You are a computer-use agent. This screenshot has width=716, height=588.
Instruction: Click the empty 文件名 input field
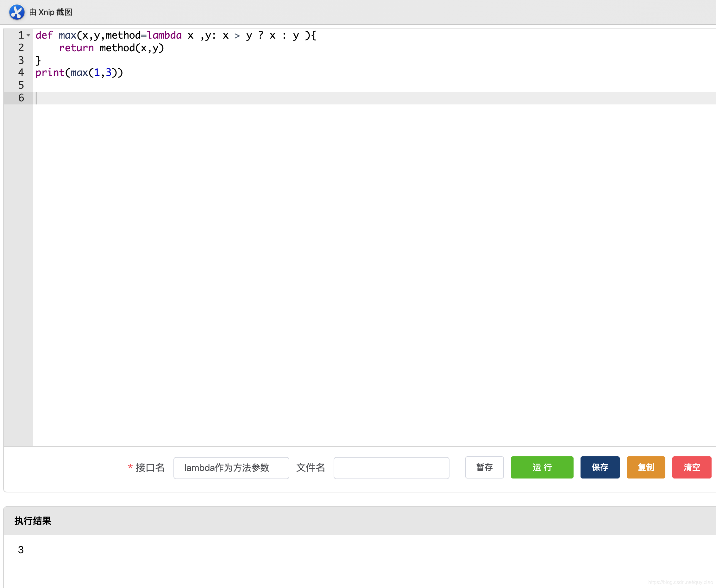click(x=391, y=468)
